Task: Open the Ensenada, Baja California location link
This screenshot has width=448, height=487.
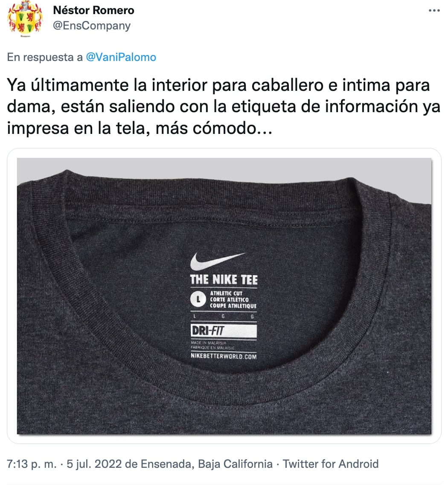Action: (207, 464)
